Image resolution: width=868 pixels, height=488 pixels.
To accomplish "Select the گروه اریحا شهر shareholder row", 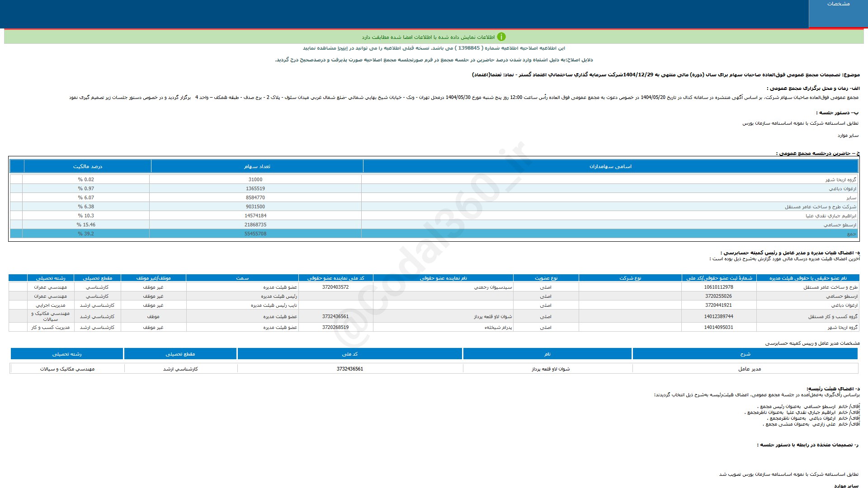I will (x=840, y=179).
